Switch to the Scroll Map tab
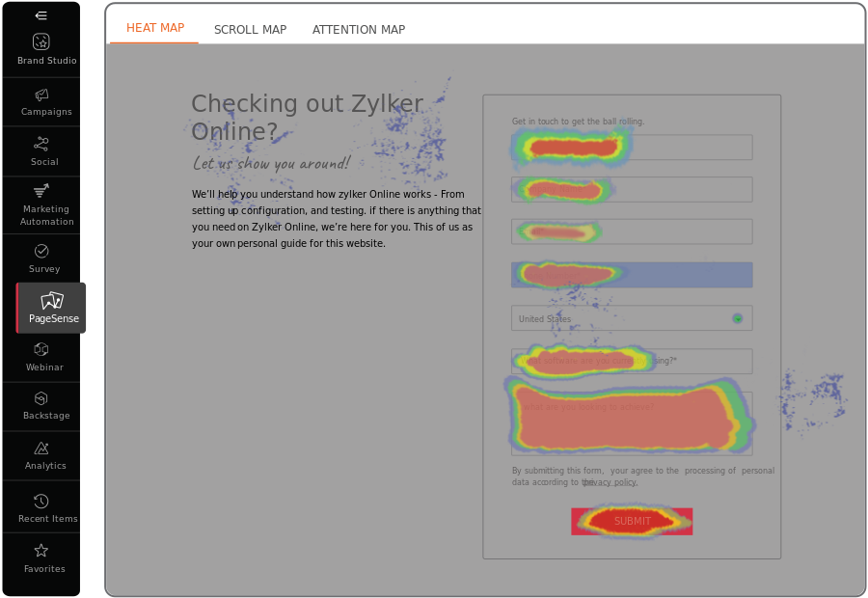Screen dimensions: 868x598 pyautogui.click(x=250, y=30)
